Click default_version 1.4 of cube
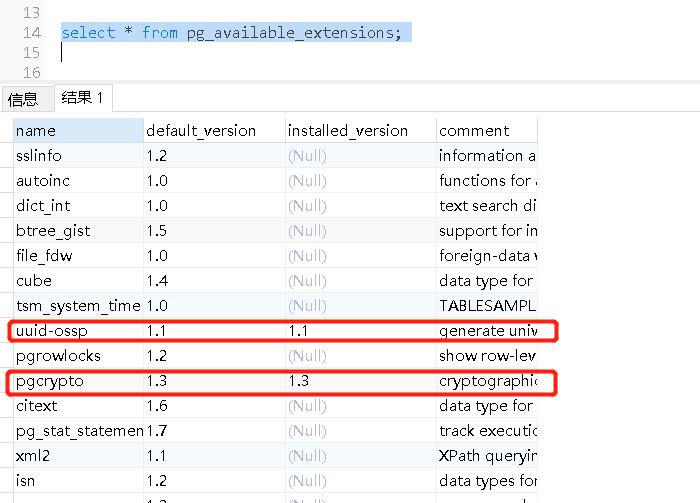The height and width of the screenshot is (503, 700). (x=214, y=281)
